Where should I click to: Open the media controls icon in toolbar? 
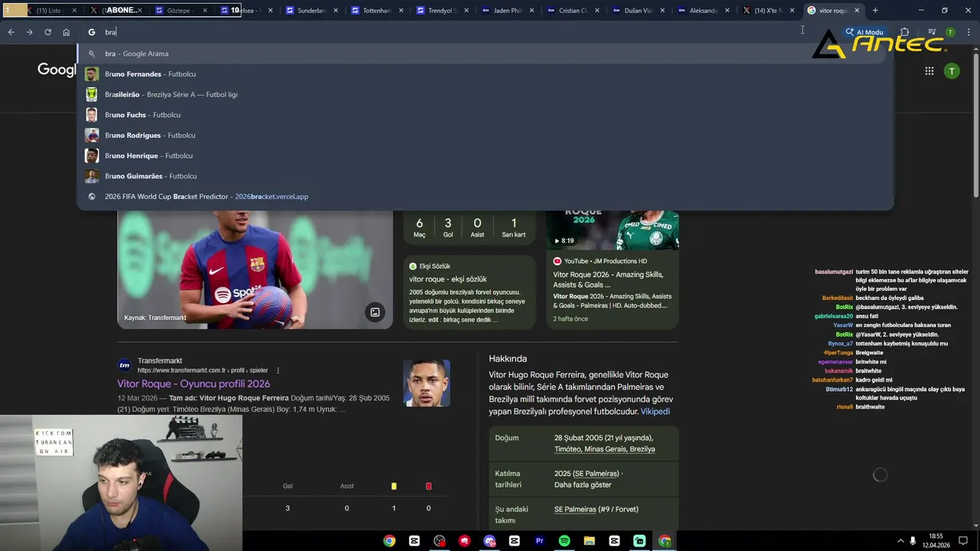click(x=932, y=32)
